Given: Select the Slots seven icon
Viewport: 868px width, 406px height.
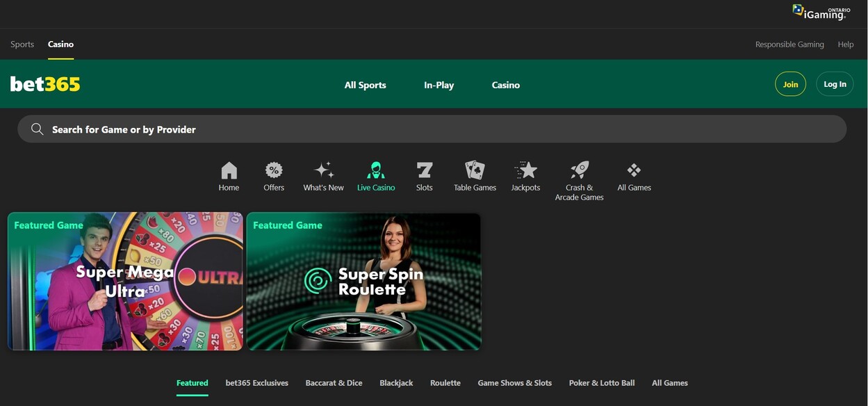Looking at the screenshot, I should coord(424,170).
